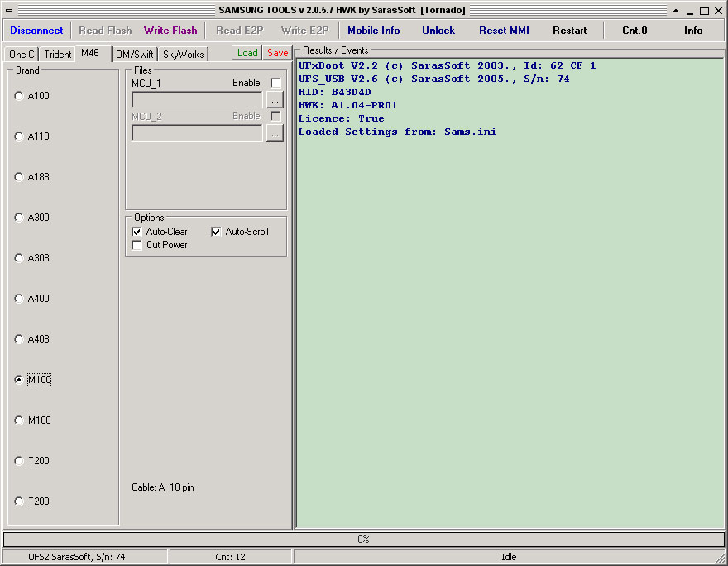This screenshot has height=566, width=728.
Task: Open the SkyWorks tab
Action: [x=184, y=55]
